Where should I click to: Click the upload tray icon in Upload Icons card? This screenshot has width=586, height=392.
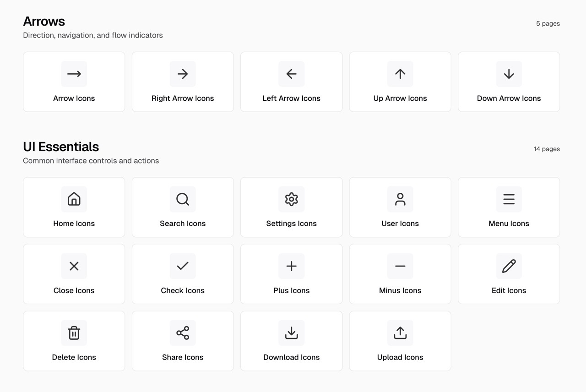point(400,333)
